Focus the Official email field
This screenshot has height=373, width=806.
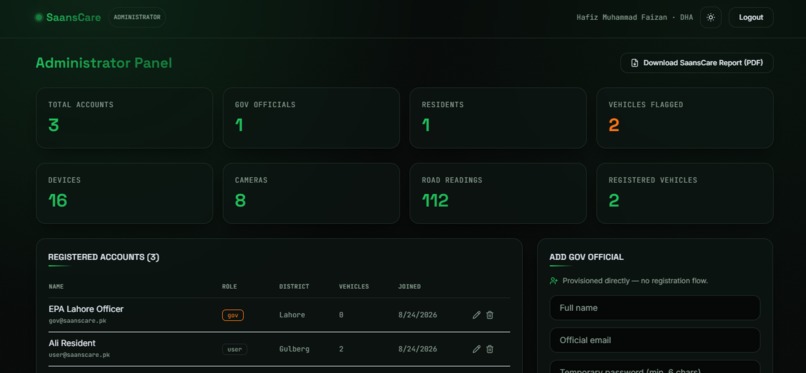point(655,340)
